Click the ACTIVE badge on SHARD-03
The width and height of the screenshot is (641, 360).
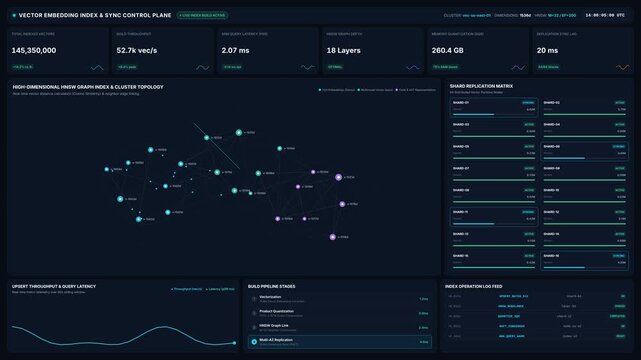[x=529, y=125]
